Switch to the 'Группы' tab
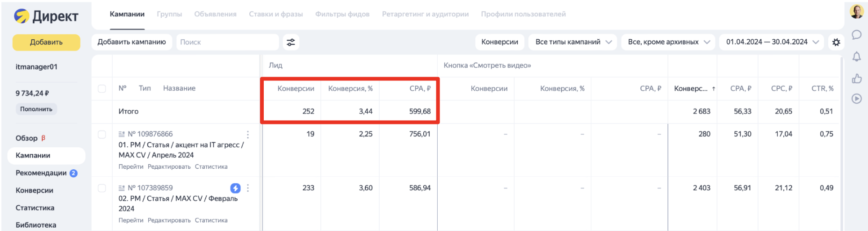This screenshot has height=231, width=868. pos(169,14)
